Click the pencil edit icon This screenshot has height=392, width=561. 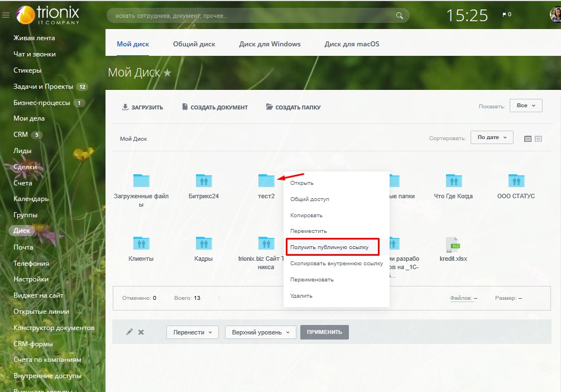[x=129, y=332]
